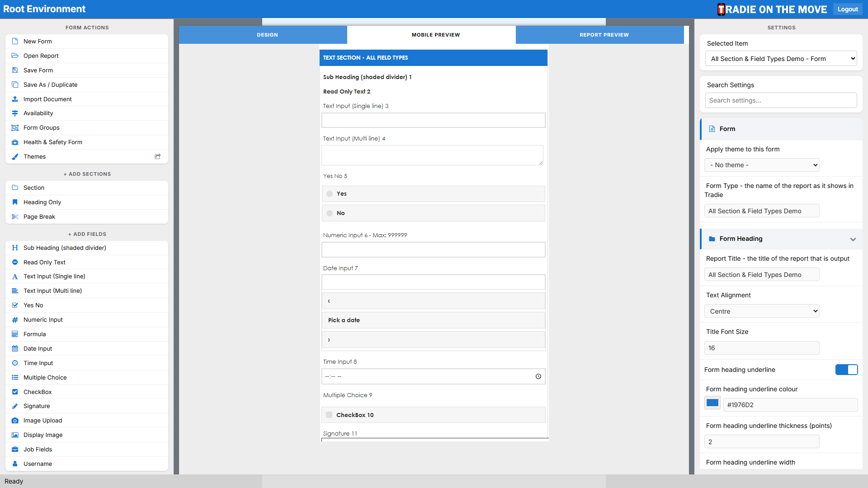868x488 pixels.
Task: Add a Yes No field
Action: coord(87,305)
